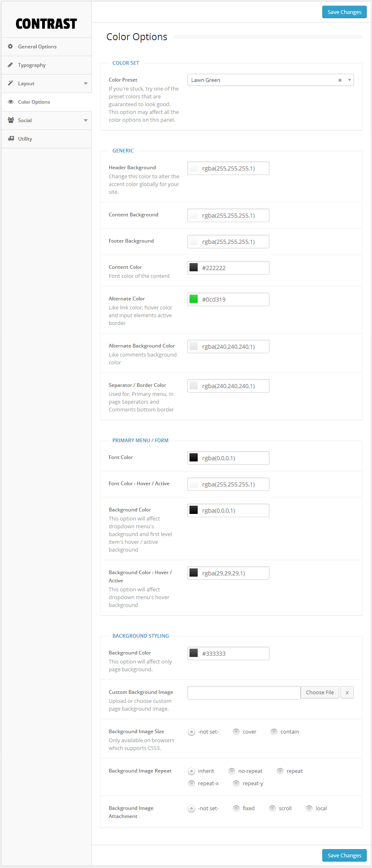Open the Typography settings section
Viewport: 372px width, 868px height.
32,65
